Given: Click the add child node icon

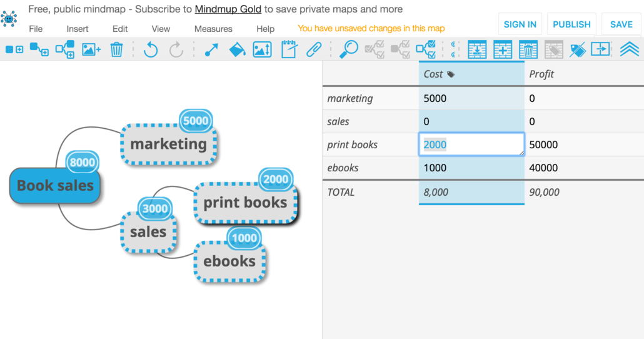Looking at the screenshot, I should [39, 49].
